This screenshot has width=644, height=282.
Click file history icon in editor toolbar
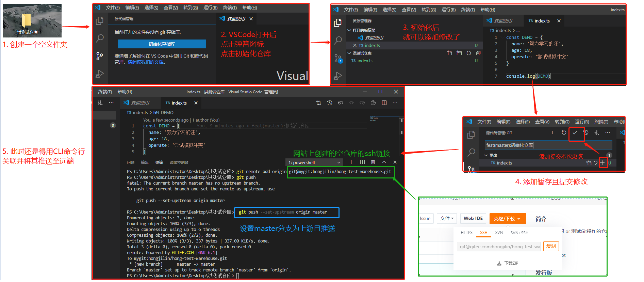330,103
